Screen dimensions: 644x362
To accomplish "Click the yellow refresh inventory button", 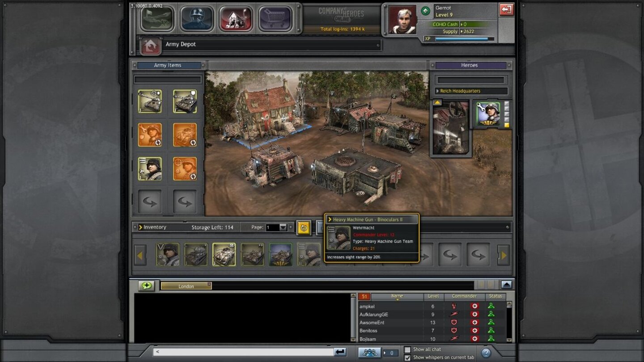I will tap(304, 228).
